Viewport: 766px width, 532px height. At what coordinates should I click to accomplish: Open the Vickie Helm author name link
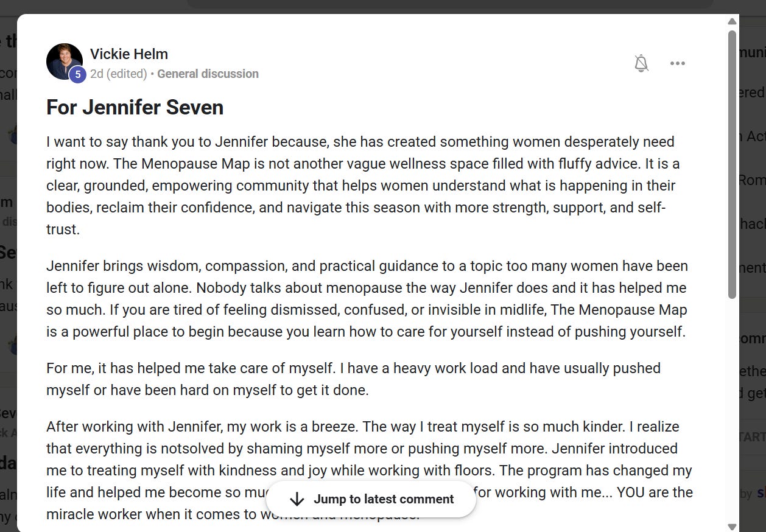pyautogui.click(x=129, y=54)
